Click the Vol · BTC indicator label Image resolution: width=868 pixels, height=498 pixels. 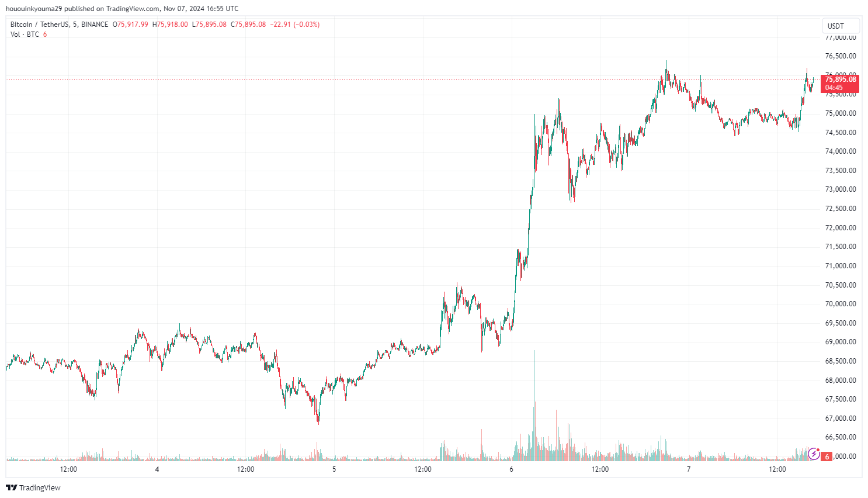click(25, 34)
